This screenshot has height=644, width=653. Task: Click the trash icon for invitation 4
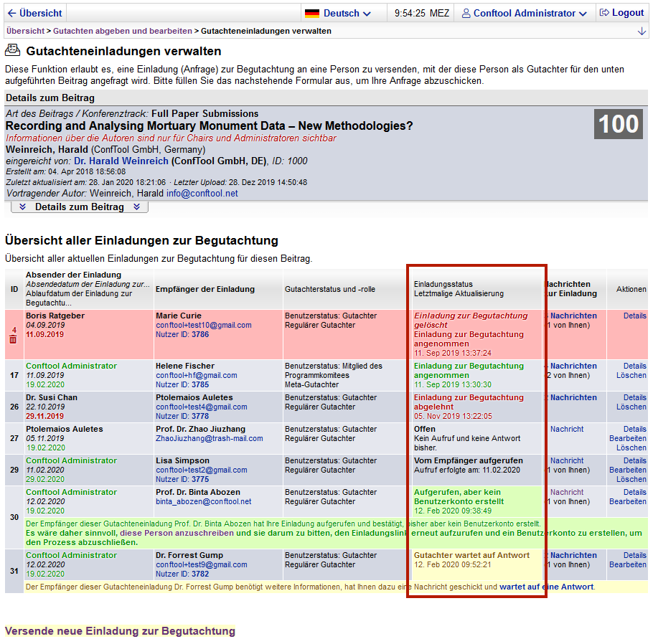[13, 339]
